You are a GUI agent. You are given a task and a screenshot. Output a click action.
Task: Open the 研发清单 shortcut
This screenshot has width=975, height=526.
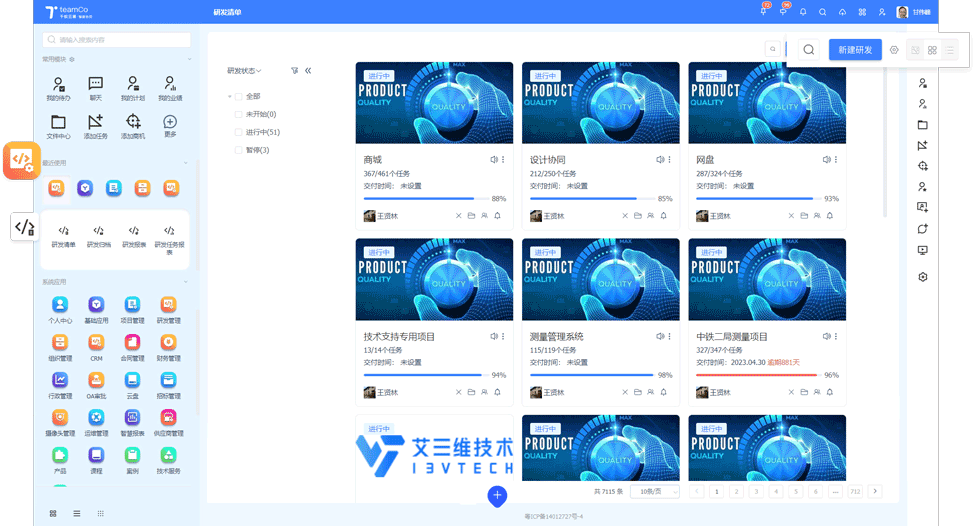click(x=63, y=236)
